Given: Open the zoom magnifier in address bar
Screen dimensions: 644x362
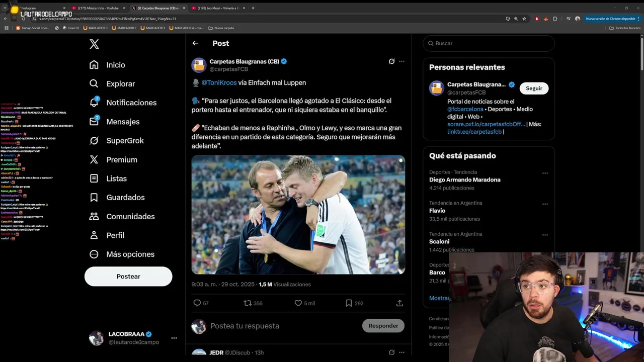Looking at the screenshot, I should (x=516, y=19).
